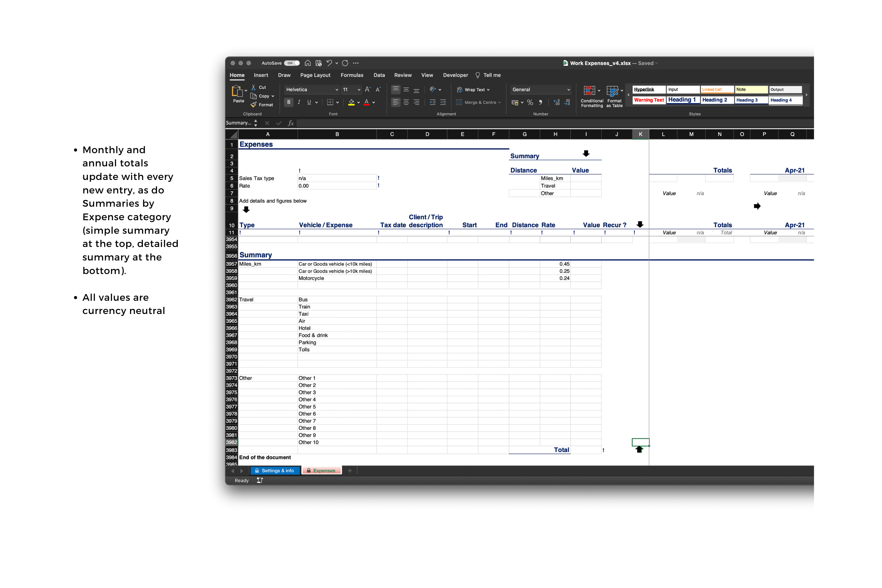Toggle underline formatting
Screen dimensions: 882x588
coord(309,102)
